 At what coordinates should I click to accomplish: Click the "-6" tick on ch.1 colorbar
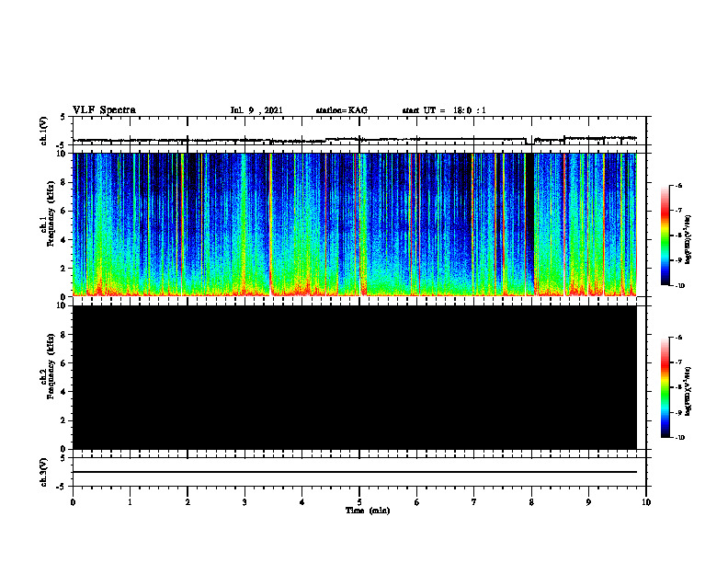(678, 185)
